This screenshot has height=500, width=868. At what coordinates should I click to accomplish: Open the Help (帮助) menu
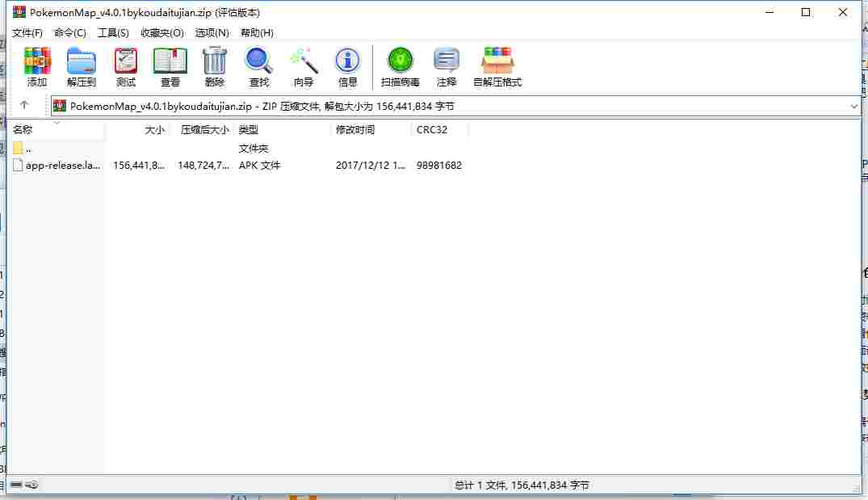[257, 32]
